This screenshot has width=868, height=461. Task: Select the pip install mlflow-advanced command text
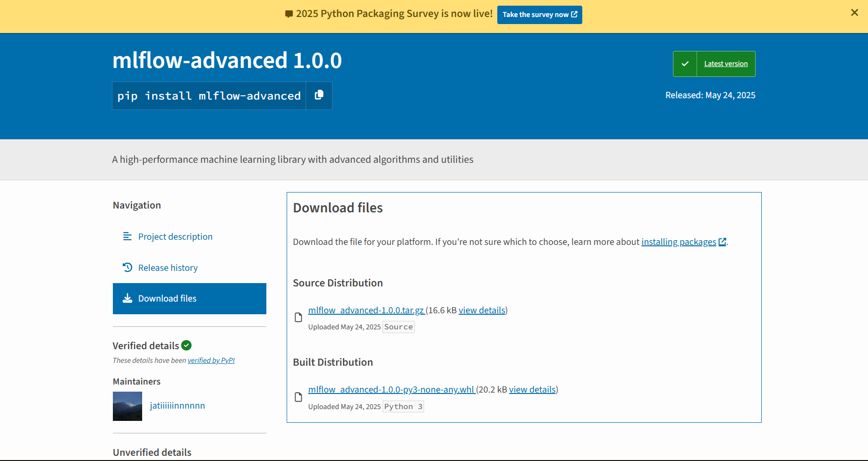pyautogui.click(x=209, y=96)
